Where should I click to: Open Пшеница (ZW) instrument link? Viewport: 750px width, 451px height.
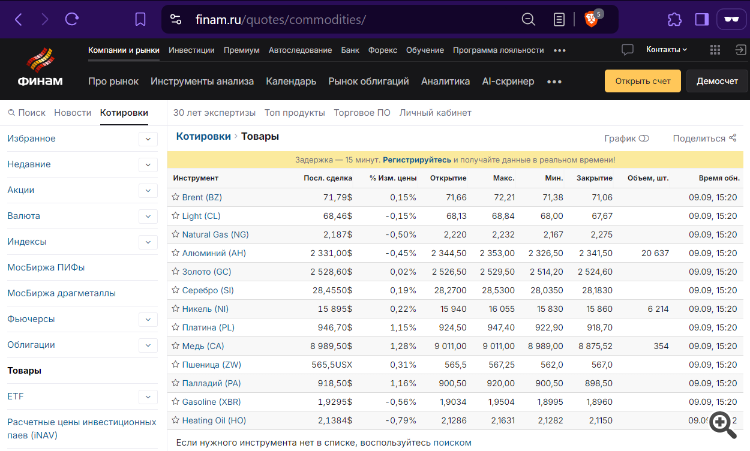(211, 364)
